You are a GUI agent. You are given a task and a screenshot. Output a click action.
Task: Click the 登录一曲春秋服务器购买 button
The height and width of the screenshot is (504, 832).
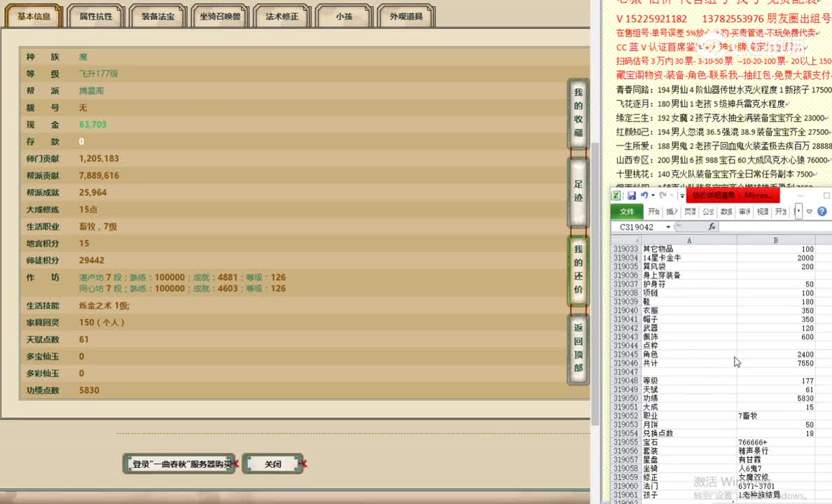(x=179, y=463)
